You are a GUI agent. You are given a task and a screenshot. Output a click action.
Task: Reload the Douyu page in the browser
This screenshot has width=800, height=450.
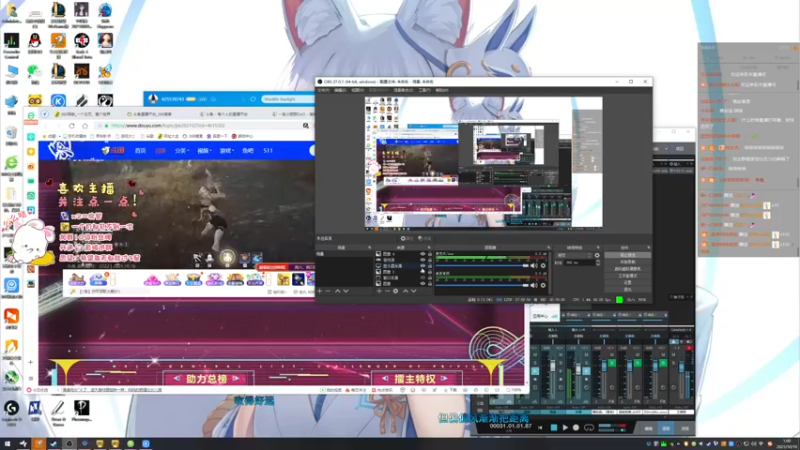[x=72, y=126]
